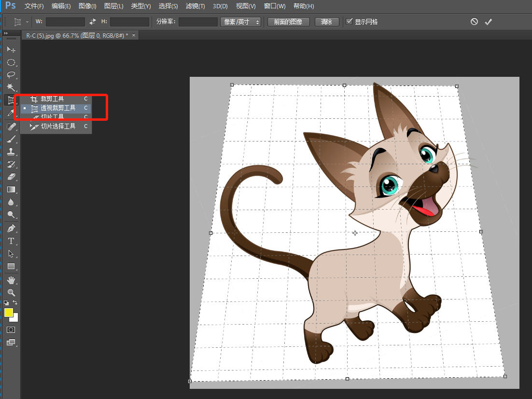532x399 pixels.
Task: Select the Move tool
Action: pyautogui.click(x=11, y=50)
